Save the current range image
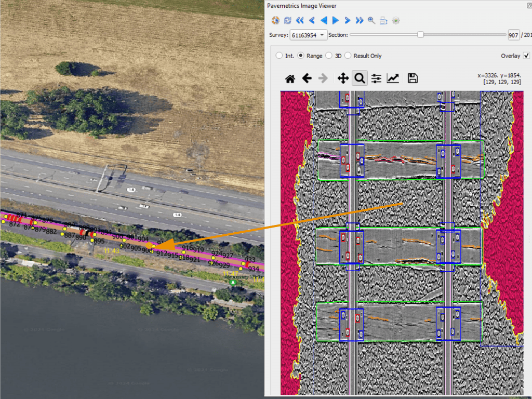The image size is (532, 399). [x=411, y=78]
